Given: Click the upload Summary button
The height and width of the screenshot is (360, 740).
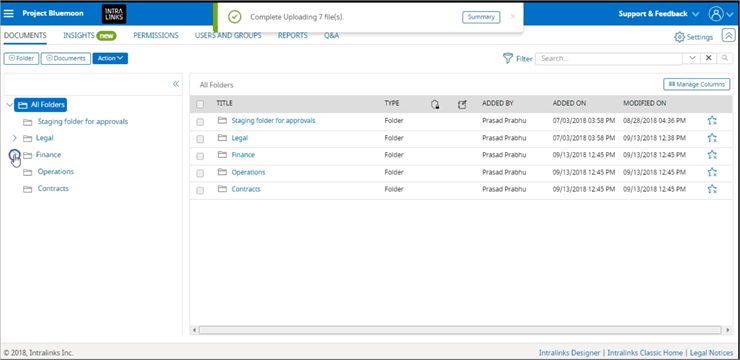Looking at the screenshot, I should pos(481,17).
